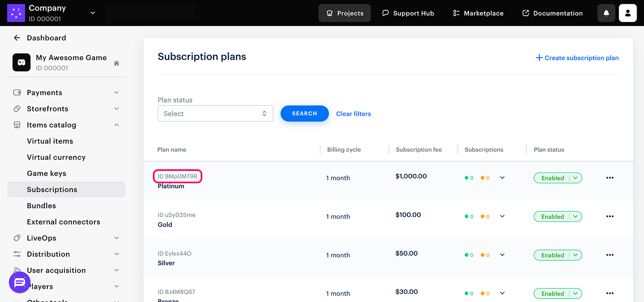
Task: Click the home icon beside My Awesome Game
Action: pyautogui.click(x=116, y=63)
